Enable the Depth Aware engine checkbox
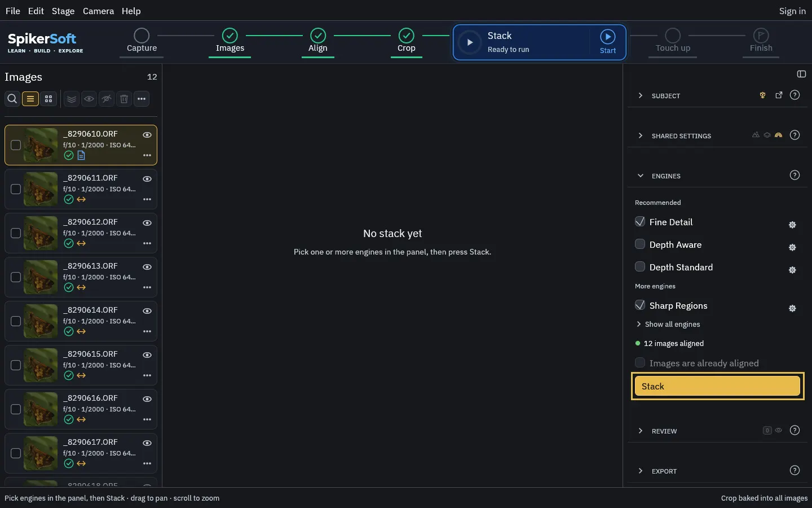Viewport: 812px width, 508px height. [640, 244]
